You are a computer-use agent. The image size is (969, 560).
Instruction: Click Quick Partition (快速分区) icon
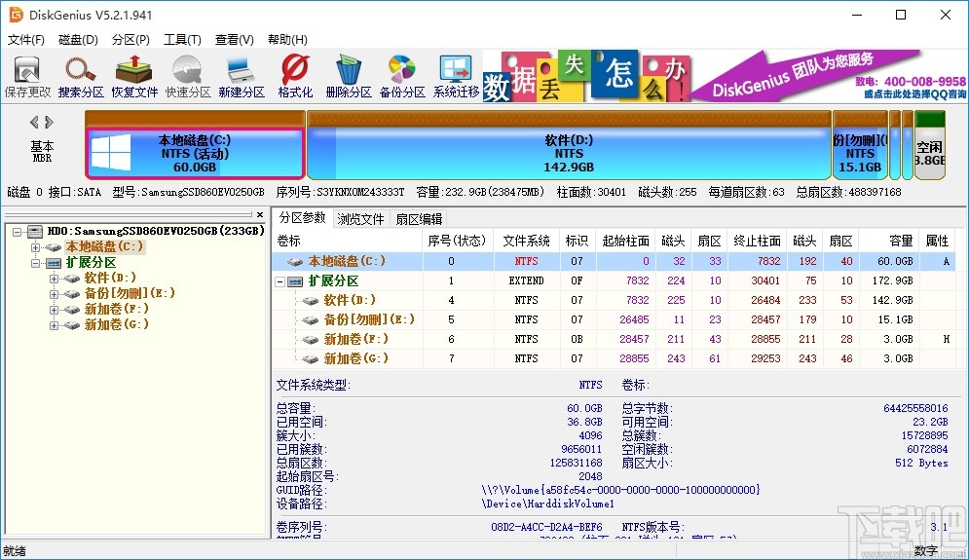188,77
